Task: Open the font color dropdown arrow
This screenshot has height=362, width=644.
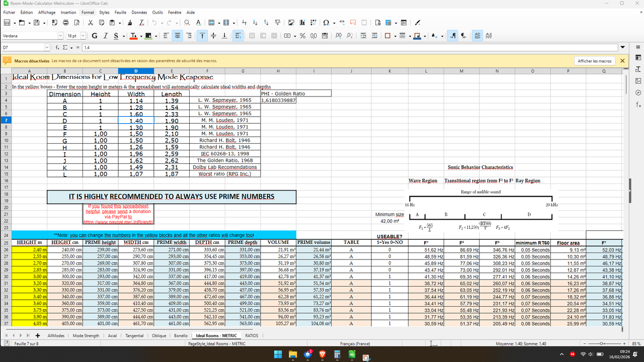Action: [141, 36]
